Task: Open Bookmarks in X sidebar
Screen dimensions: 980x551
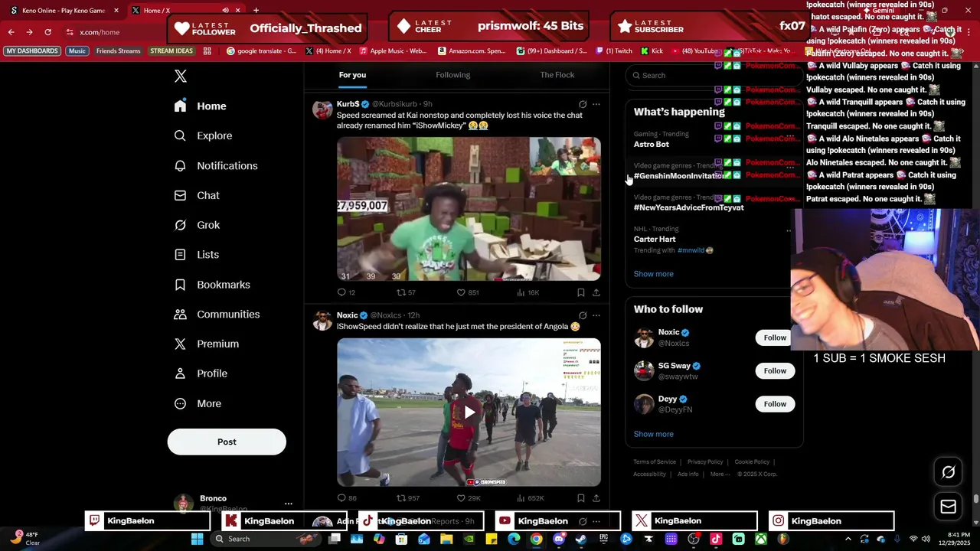Action: pos(213,285)
